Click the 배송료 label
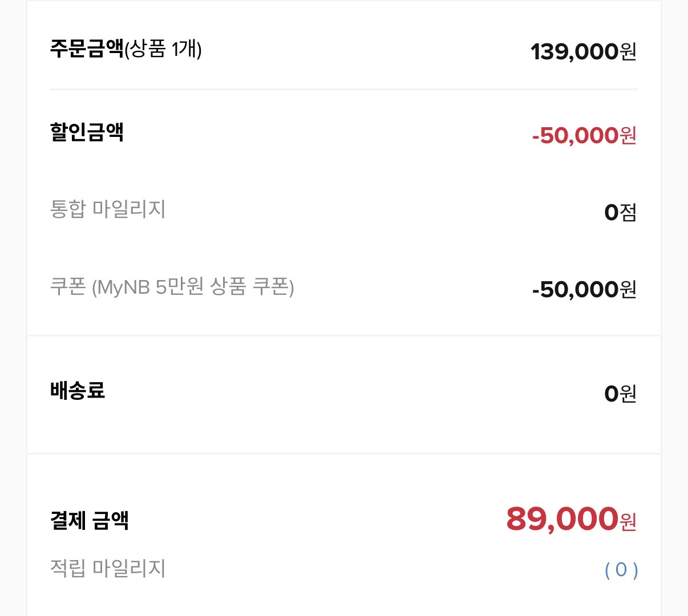688x616 pixels. [x=78, y=391]
